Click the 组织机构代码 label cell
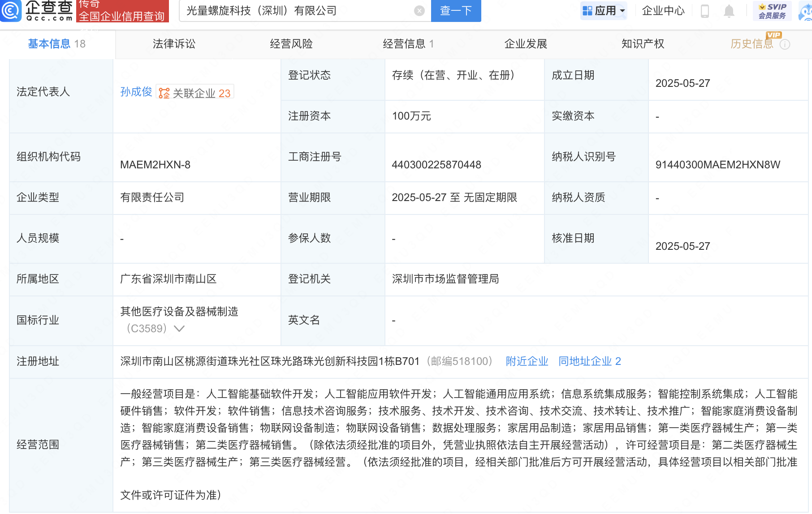 pyautogui.click(x=61, y=157)
